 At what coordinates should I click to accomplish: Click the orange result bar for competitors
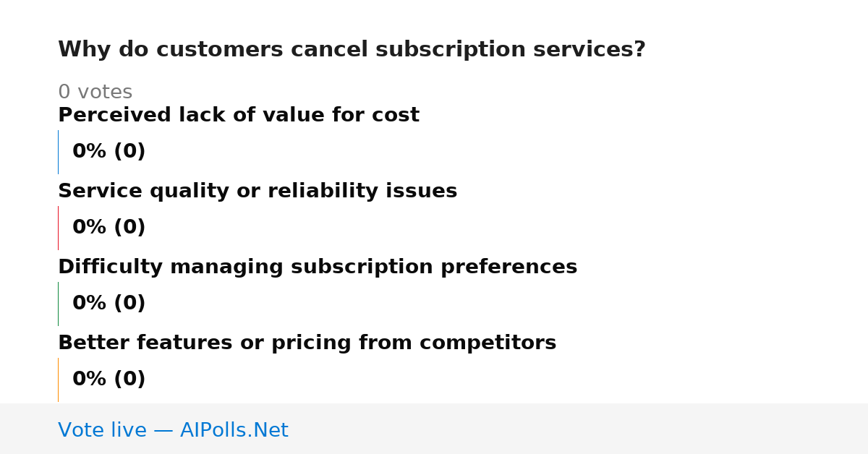tap(58, 380)
